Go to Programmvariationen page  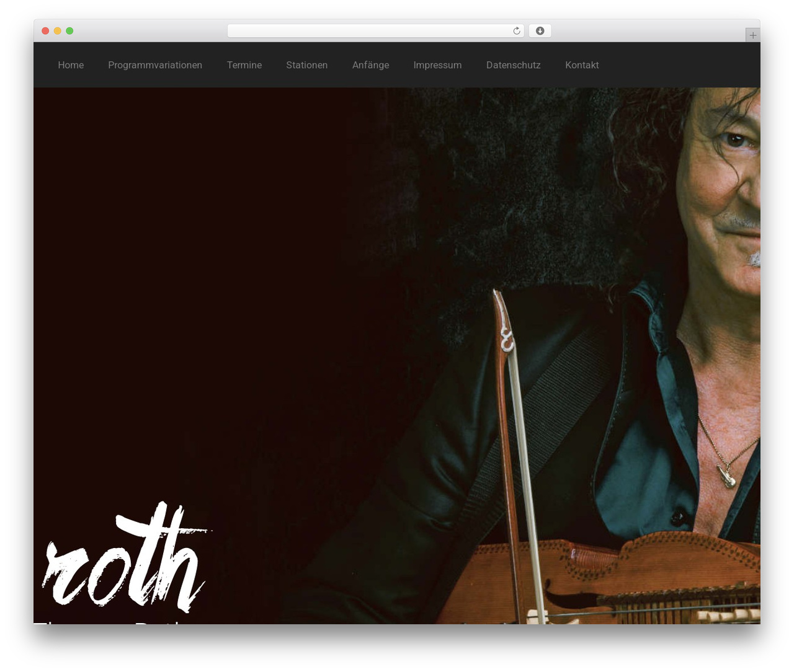[x=155, y=65]
